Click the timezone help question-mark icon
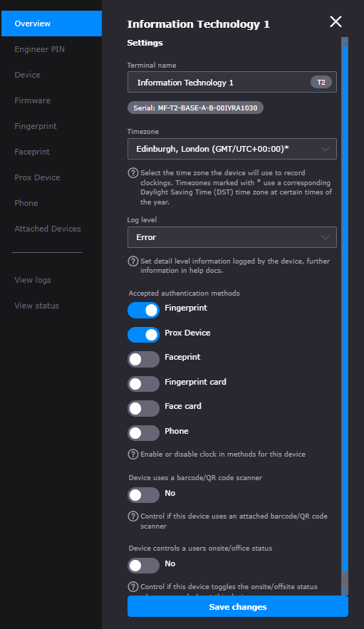The height and width of the screenshot is (629, 364). (x=132, y=173)
